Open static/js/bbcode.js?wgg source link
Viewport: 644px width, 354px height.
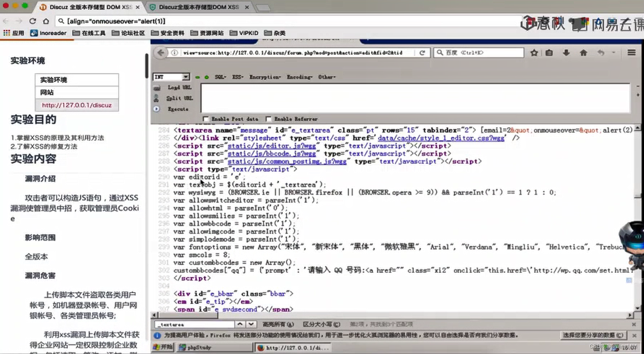[x=272, y=154]
